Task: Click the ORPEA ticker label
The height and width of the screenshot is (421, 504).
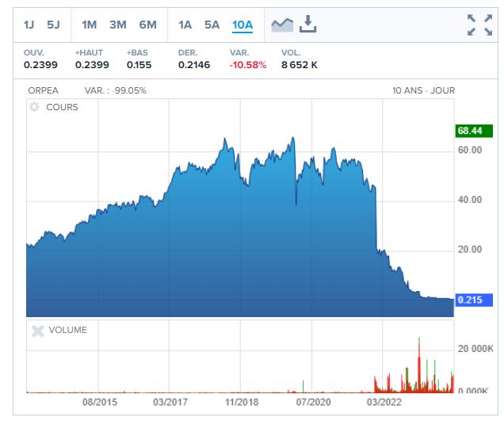Action: click(x=44, y=90)
